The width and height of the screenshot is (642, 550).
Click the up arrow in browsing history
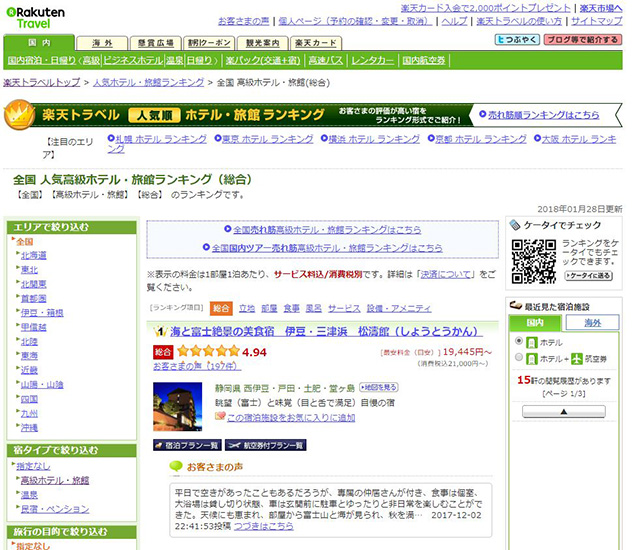tap(563, 411)
